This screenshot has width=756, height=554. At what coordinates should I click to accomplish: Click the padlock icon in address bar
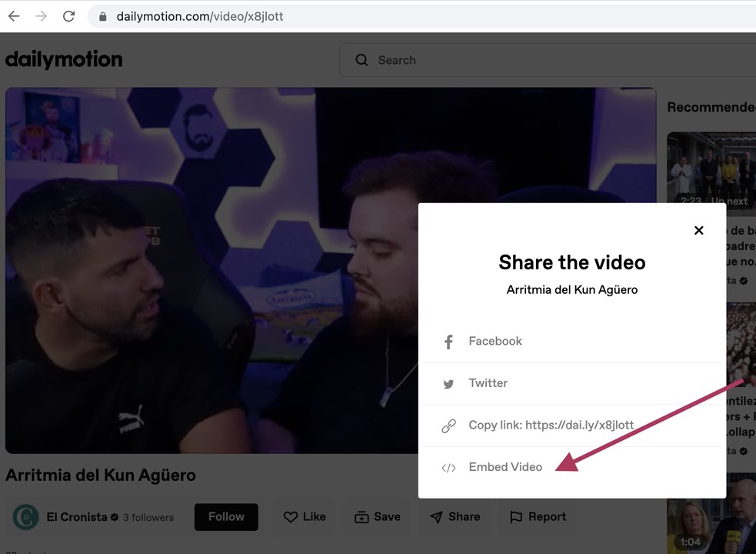pos(102,16)
